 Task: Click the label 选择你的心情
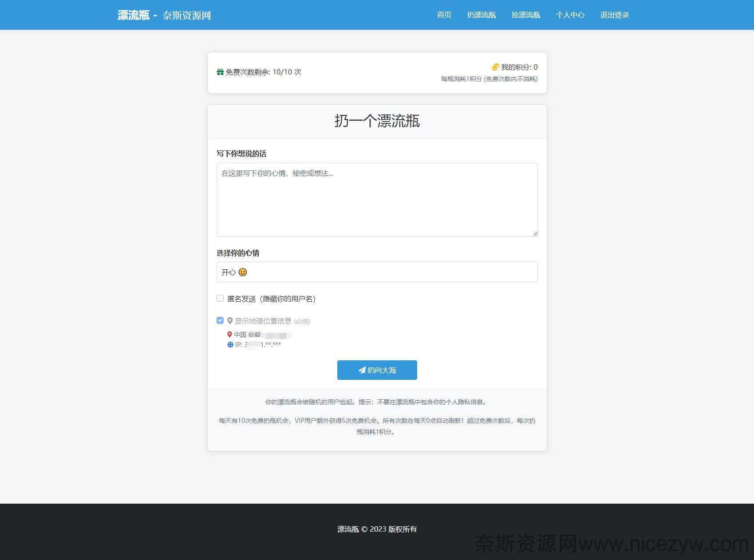coord(238,253)
